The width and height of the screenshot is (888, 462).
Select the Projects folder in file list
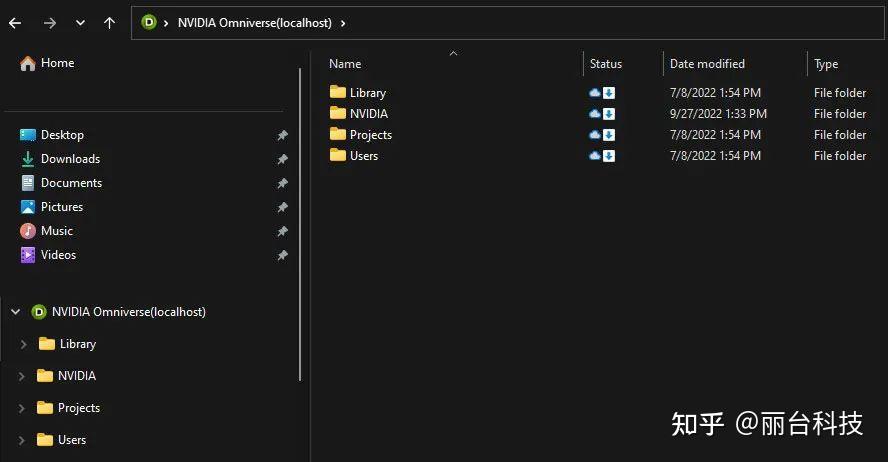point(370,135)
